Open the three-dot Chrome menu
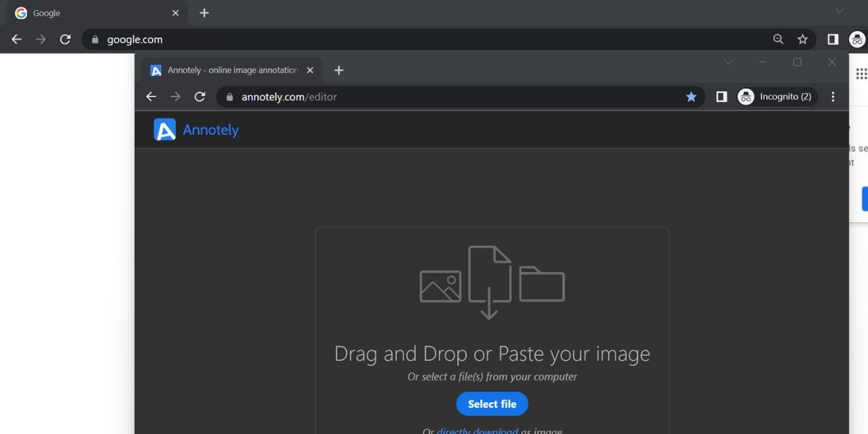 (833, 97)
